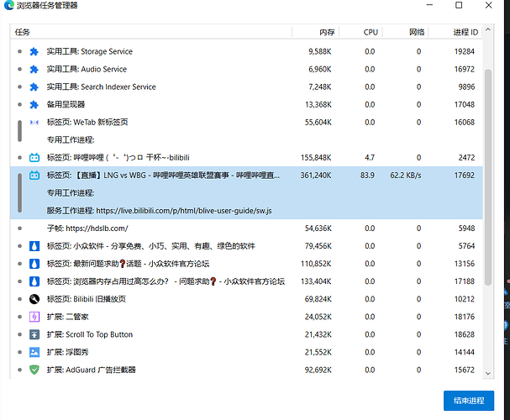Click the 结束进程 button
The width and height of the screenshot is (510, 420).
click(469, 401)
